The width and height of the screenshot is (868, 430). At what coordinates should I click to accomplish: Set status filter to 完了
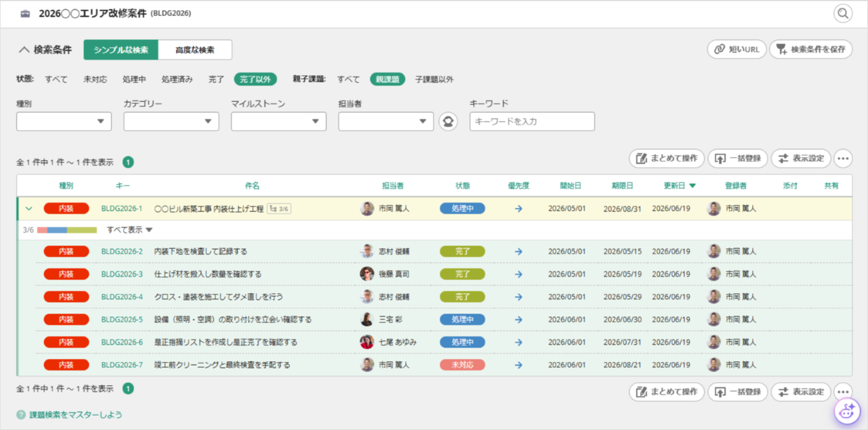216,80
